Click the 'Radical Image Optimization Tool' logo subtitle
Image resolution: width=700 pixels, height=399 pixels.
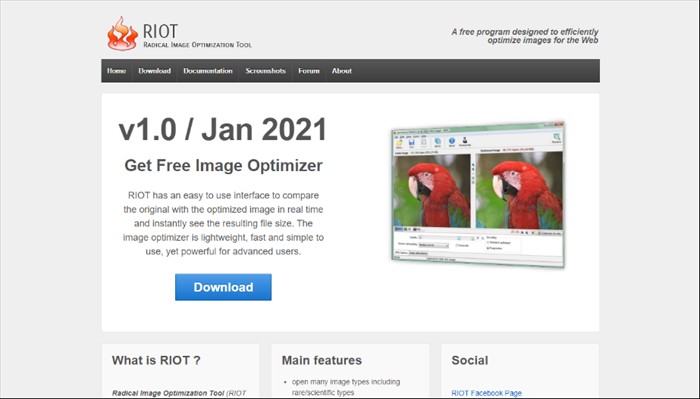pos(197,45)
